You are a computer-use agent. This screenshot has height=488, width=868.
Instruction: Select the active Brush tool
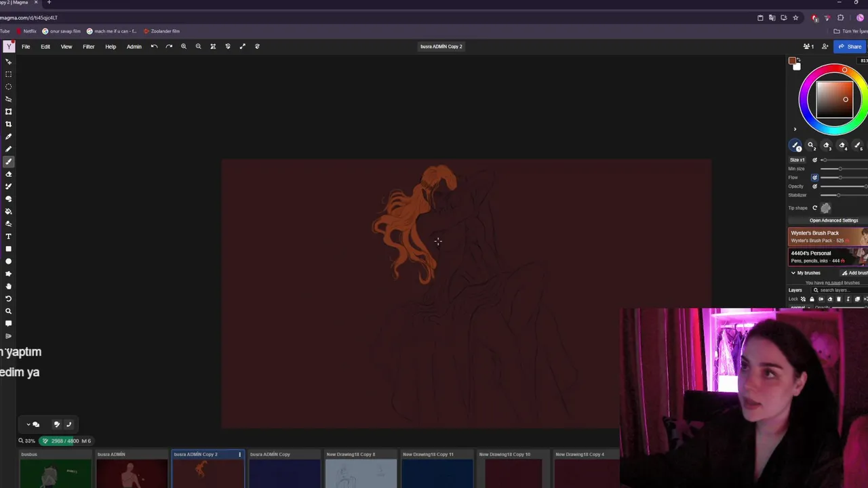coord(9,161)
